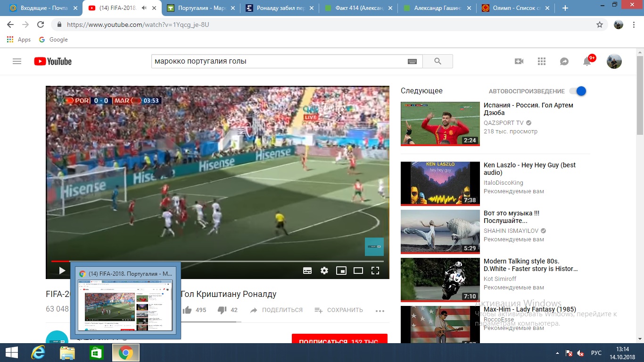Go forward with the browser forward arrow
Screen dimensions: 644x362
[x=25, y=25]
